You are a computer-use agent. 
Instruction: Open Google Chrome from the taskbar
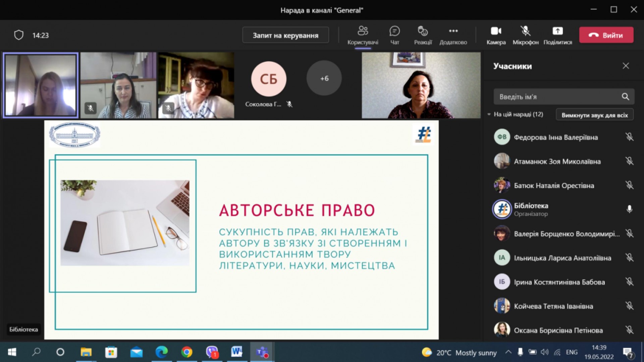[x=187, y=352]
